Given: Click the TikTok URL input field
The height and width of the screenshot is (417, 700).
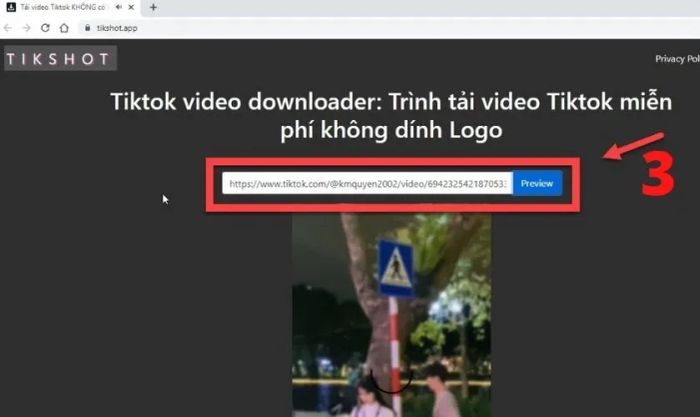Looking at the screenshot, I should 367,183.
